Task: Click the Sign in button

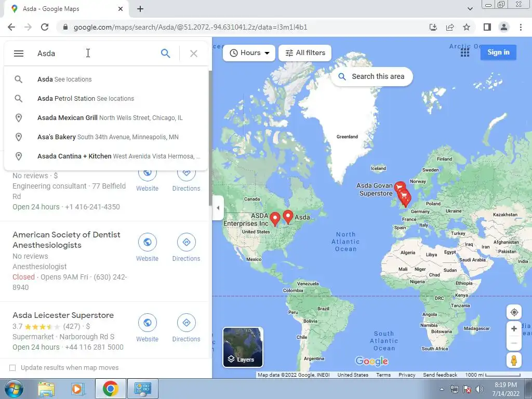Action: [498, 52]
